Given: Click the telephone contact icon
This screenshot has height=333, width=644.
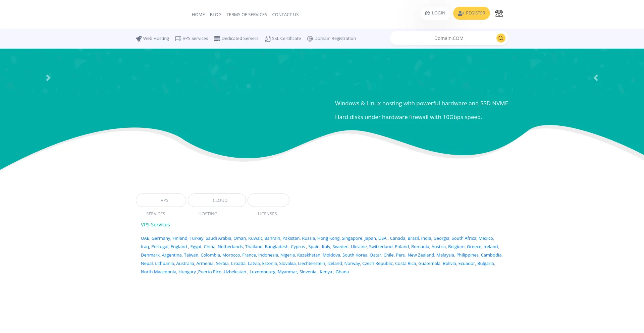Looking at the screenshot, I should point(499,13).
